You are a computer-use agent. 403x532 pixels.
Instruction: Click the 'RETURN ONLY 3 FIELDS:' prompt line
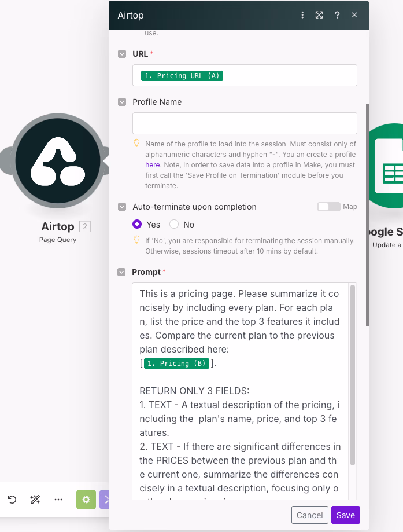tap(194, 391)
